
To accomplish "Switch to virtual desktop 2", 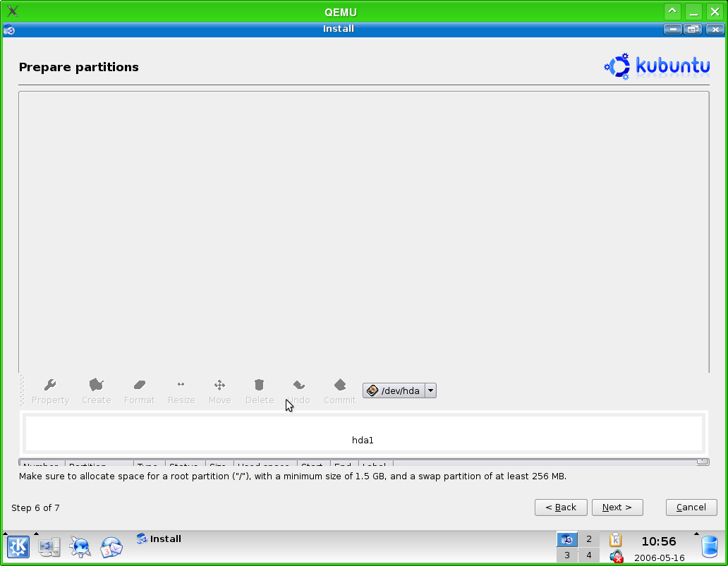I will point(589,539).
